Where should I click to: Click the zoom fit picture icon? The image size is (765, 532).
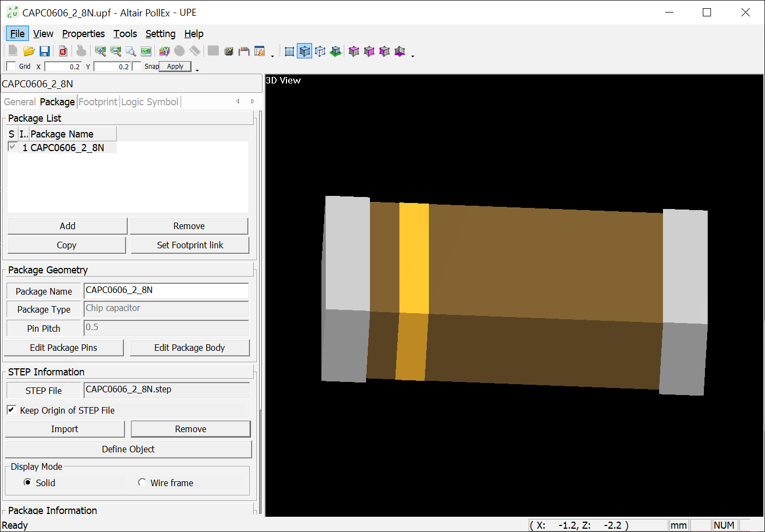click(146, 51)
